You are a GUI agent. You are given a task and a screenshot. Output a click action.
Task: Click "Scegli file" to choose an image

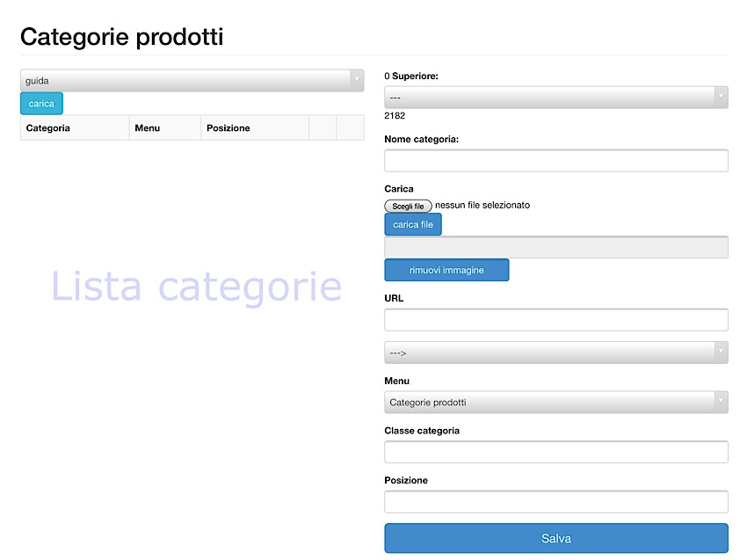pyautogui.click(x=408, y=205)
